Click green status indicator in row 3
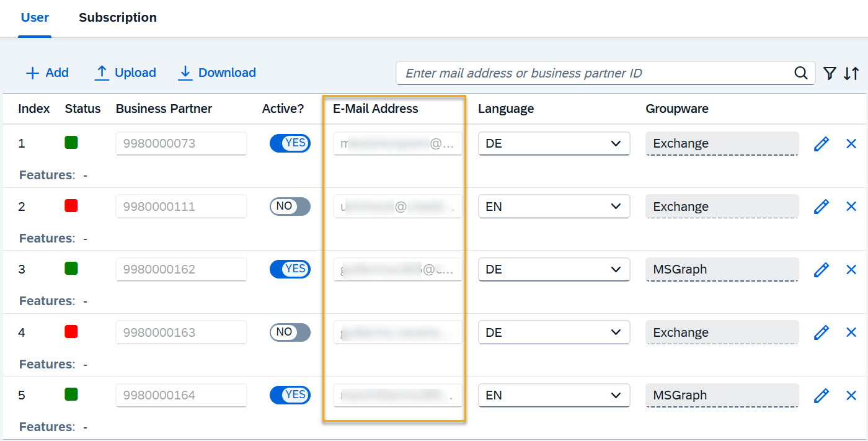 (x=71, y=269)
